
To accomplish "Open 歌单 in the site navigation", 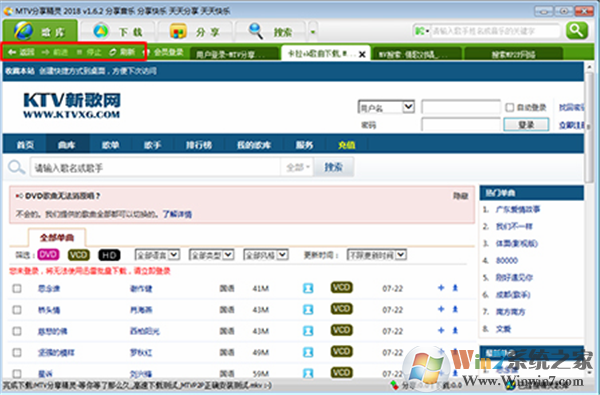I will (111, 145).
